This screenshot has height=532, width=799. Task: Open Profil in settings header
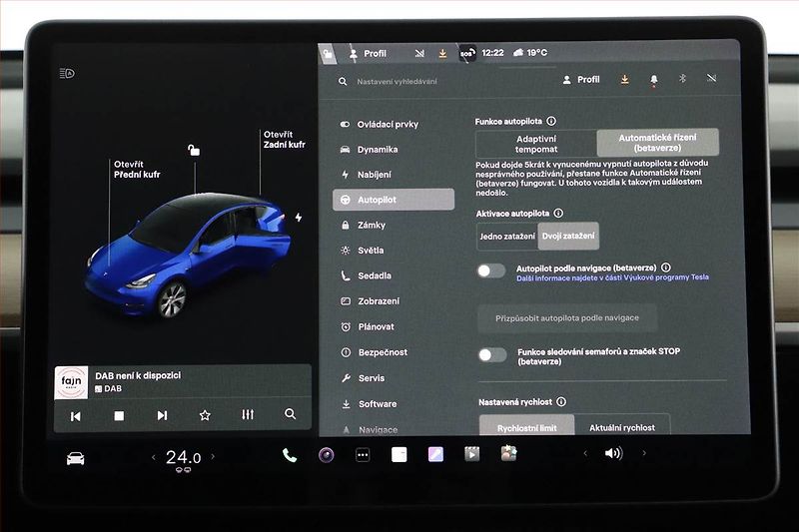581,80
